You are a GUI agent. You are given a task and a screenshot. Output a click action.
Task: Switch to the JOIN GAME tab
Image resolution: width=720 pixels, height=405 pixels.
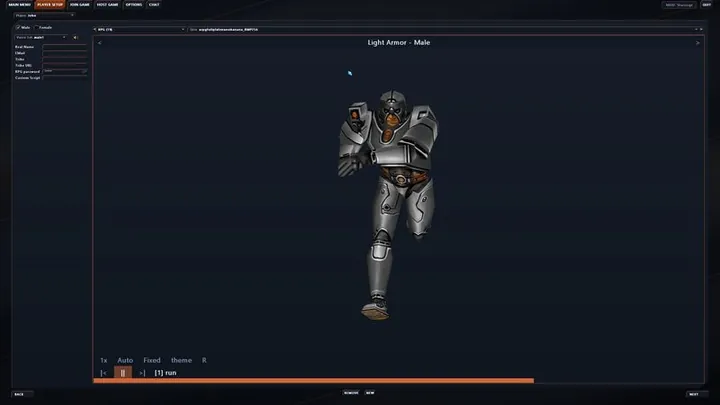pos(79,5)
